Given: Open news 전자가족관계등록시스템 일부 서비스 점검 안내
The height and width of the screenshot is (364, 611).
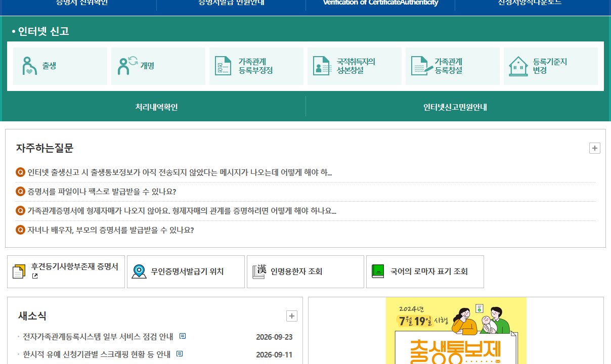Looking at the screenshot, I should 98,337.
